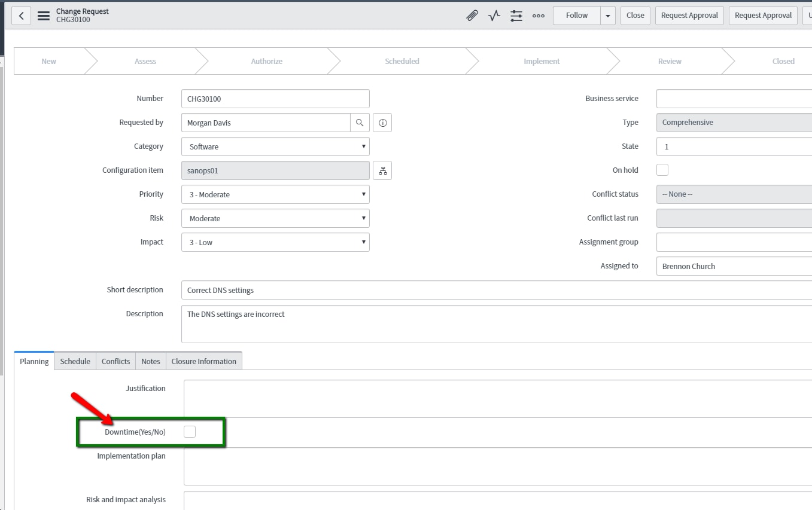Click the second Request Approval button
This screenshot has height=510, width=812.
pos(763,16)
